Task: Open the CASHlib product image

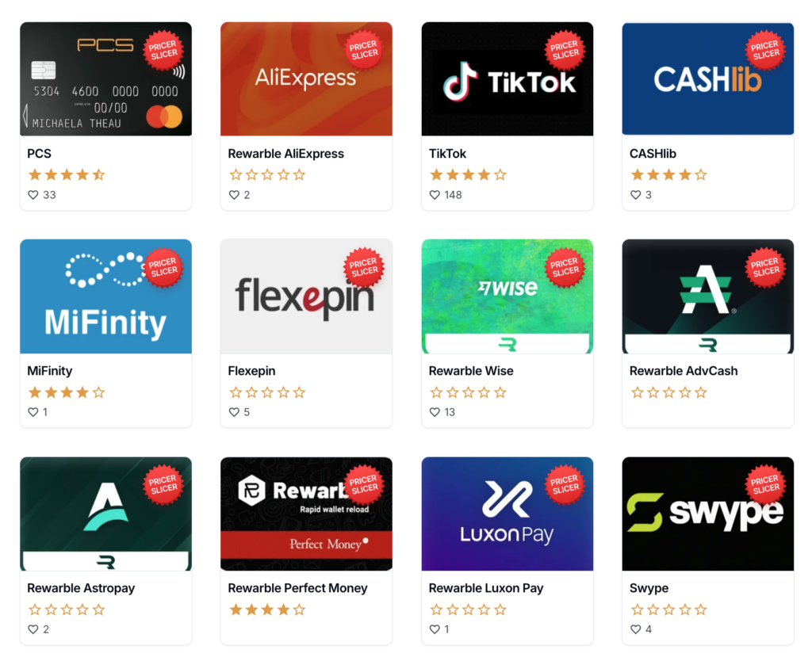Action: [708, 78]
